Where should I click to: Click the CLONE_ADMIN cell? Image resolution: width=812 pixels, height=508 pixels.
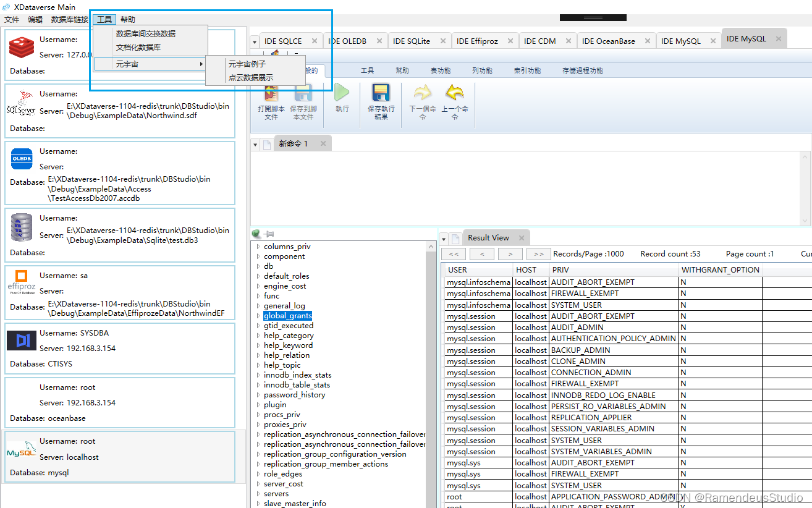(x=614, y=362)
